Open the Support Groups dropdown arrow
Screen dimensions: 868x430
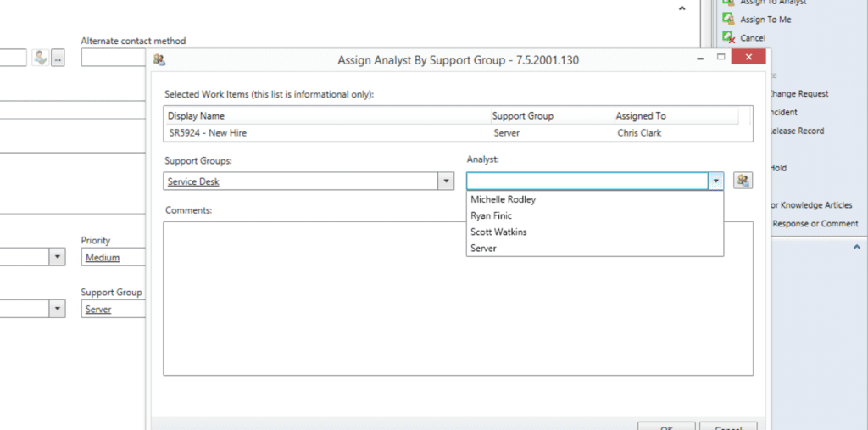446,181
